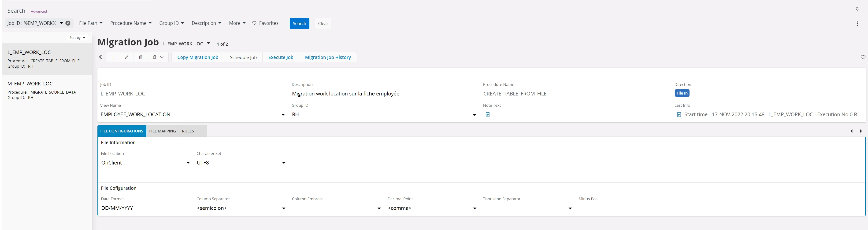Open the Group ID filter dropdown
The width and height of the screenshot is (868, 230).
[171, 23]
